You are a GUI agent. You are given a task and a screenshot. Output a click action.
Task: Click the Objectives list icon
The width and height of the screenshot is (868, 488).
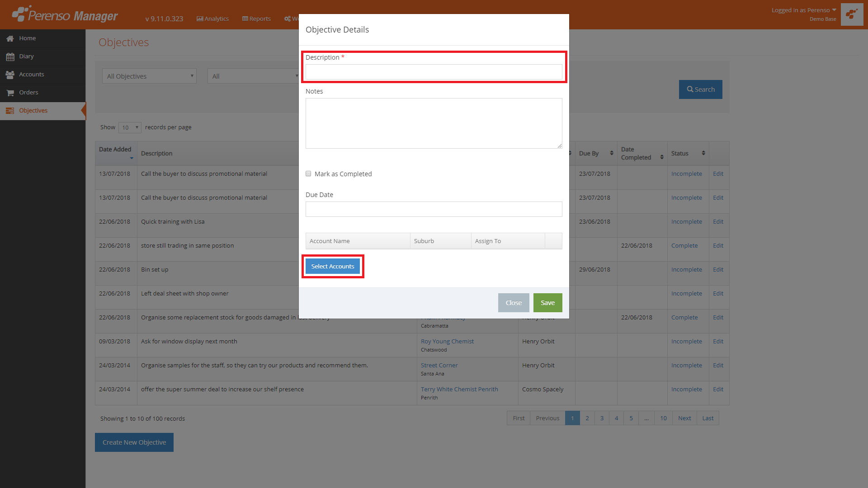10,111
